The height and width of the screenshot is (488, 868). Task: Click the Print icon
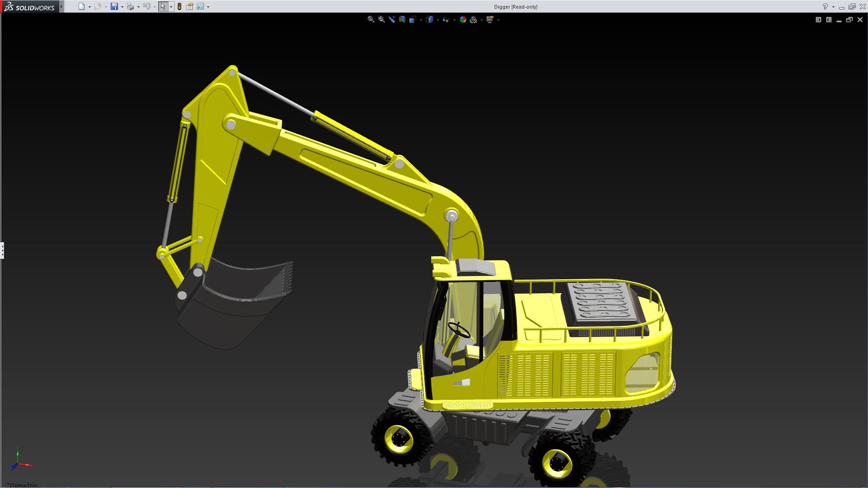pyautogui.click(x=130, y=6)
